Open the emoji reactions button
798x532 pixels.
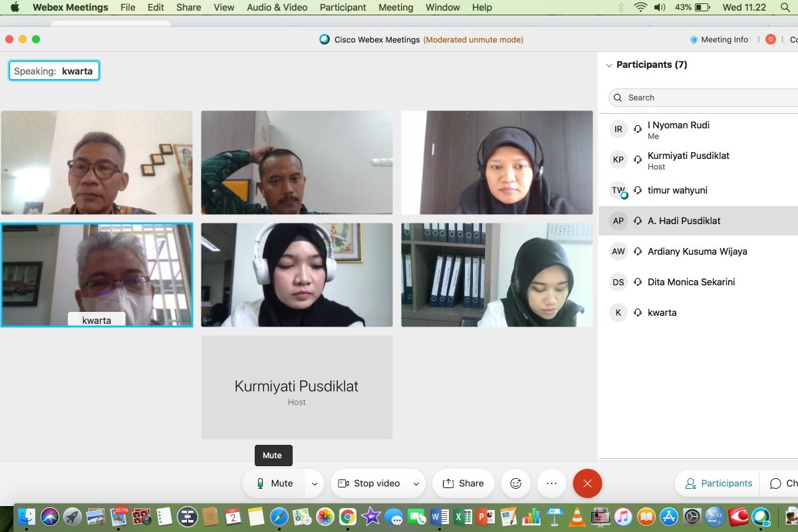coord(515,483)
